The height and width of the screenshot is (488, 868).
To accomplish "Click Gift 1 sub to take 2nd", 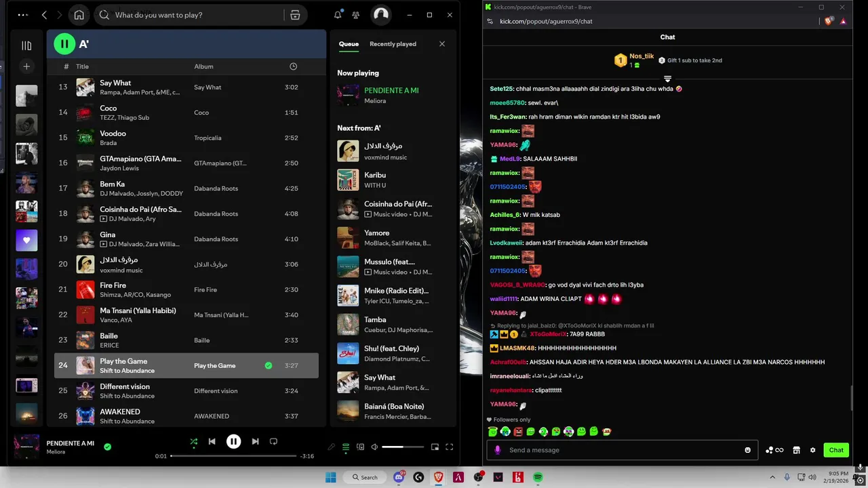I will coord(690,60).
